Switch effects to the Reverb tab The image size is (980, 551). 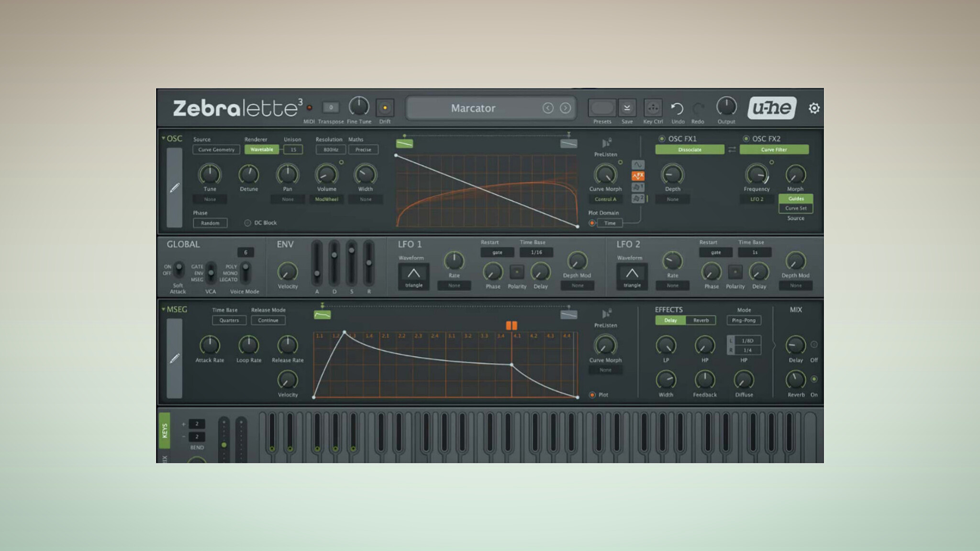tap(701, 320)
